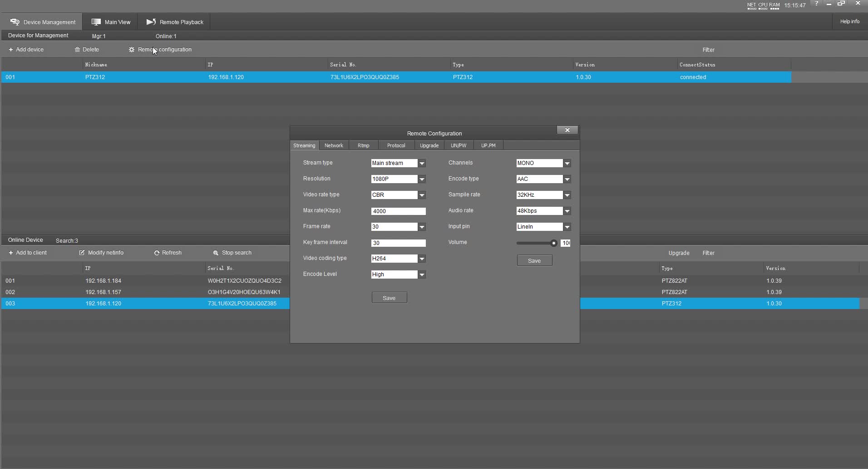868x469 pixels.
Task: Expand the Input pin dropdown
Action: click(567, 227)
